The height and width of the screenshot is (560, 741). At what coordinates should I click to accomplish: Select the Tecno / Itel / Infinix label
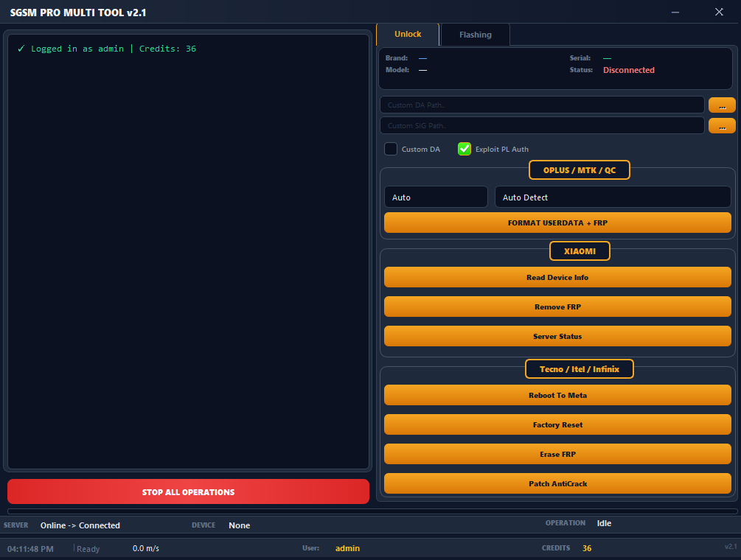coord(580,369)
